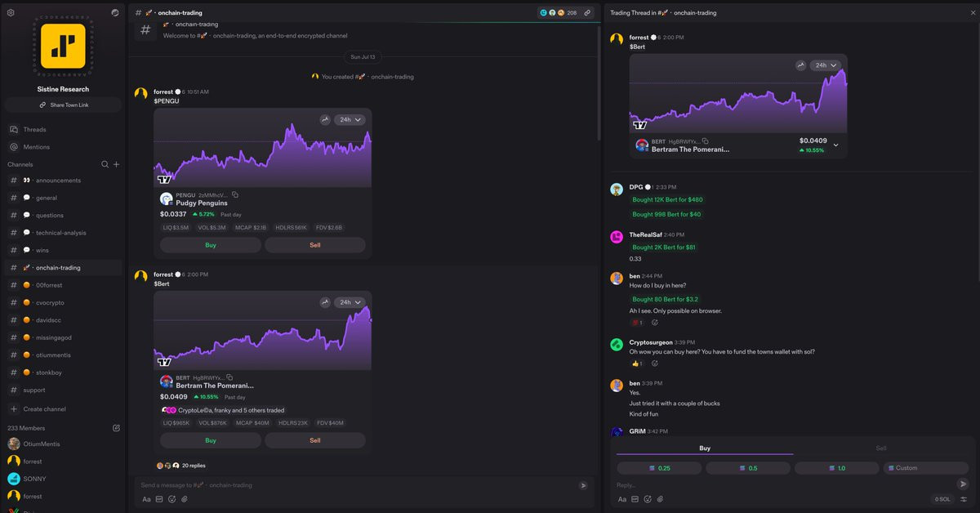Screen dimensions: 980x513
Task: Toggle chart type icon on main-channel Bert card
Action: tap(325, 302)
